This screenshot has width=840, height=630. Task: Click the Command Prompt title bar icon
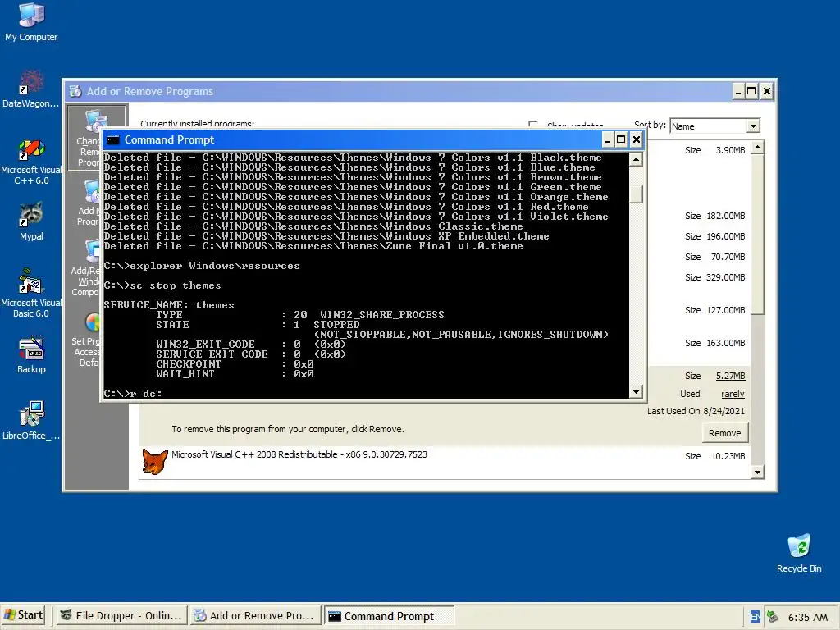[112, 139]
